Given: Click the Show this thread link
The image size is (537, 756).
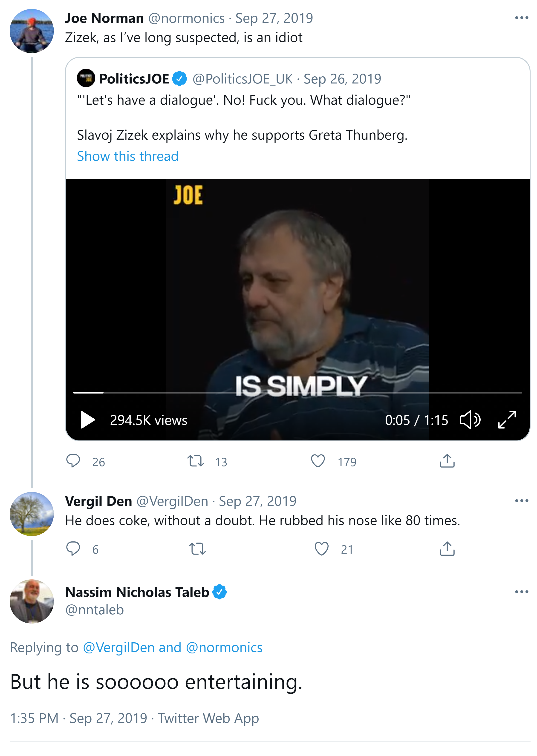Looking at the screenshot, I should (x=128, y=156).
